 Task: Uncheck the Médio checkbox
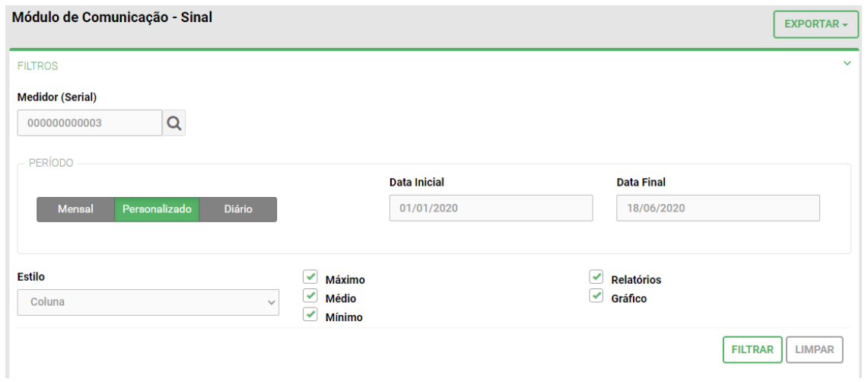tap(310, 296)
